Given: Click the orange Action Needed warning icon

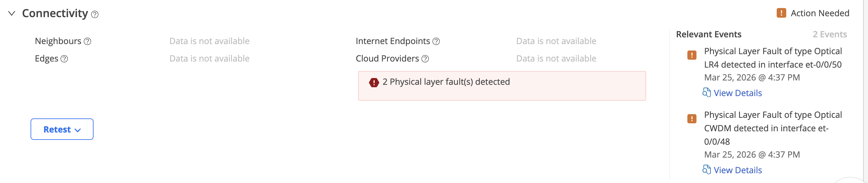Looking at the screenshot, I should pos(782,13).
